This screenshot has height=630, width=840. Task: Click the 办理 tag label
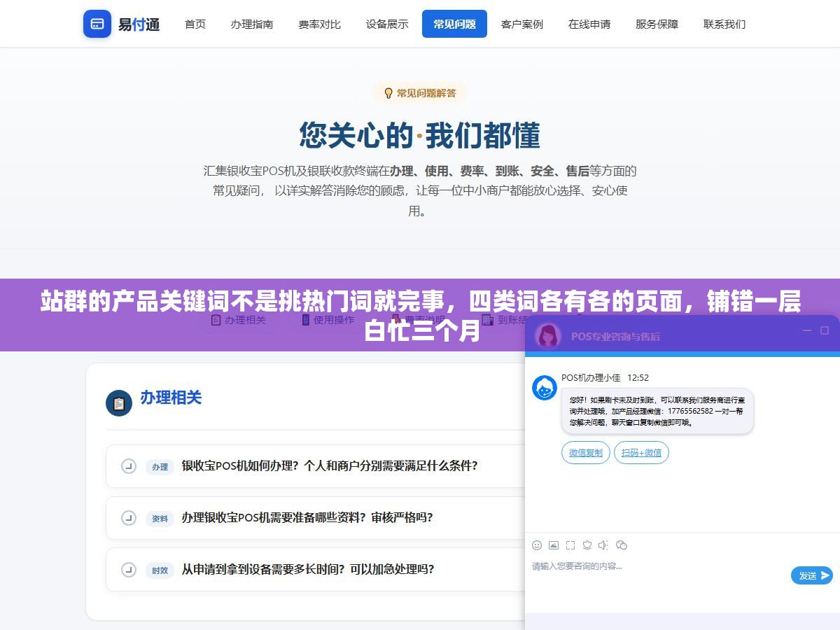(160, 467)
